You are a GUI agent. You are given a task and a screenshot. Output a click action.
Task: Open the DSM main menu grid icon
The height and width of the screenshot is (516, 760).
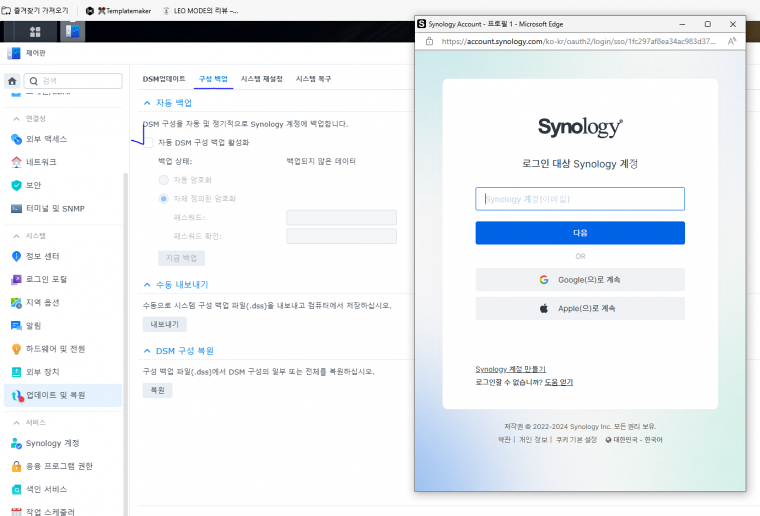[35, 32]
